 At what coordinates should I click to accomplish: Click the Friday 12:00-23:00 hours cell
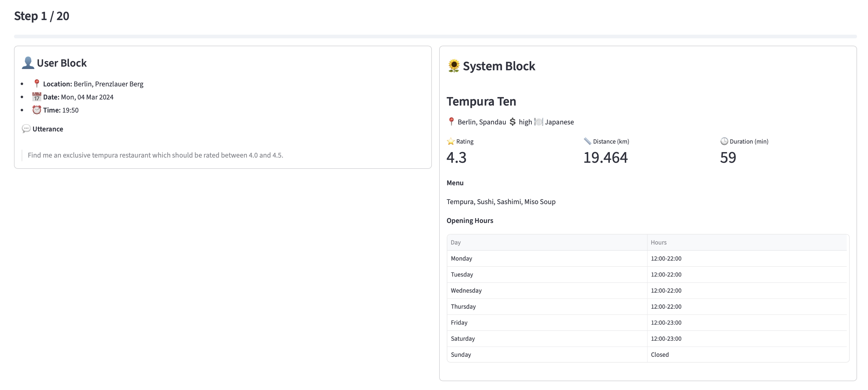(x=666, y=322)
